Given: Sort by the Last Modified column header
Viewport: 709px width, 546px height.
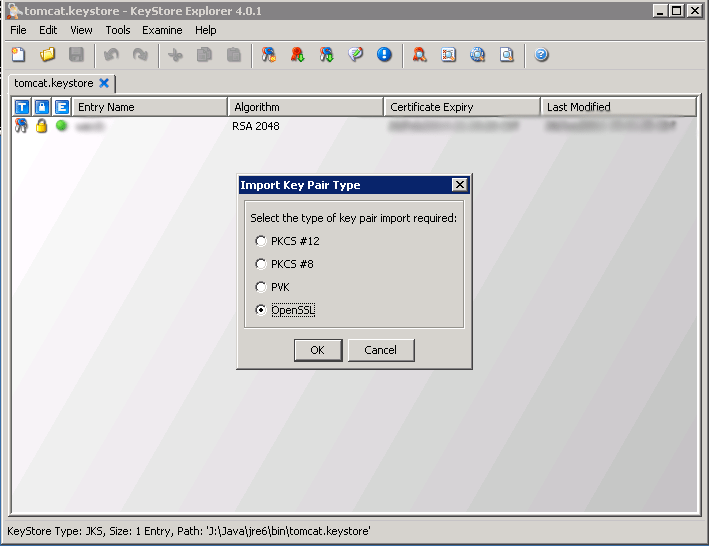Looking at the screenshot, I should (619, 107).
